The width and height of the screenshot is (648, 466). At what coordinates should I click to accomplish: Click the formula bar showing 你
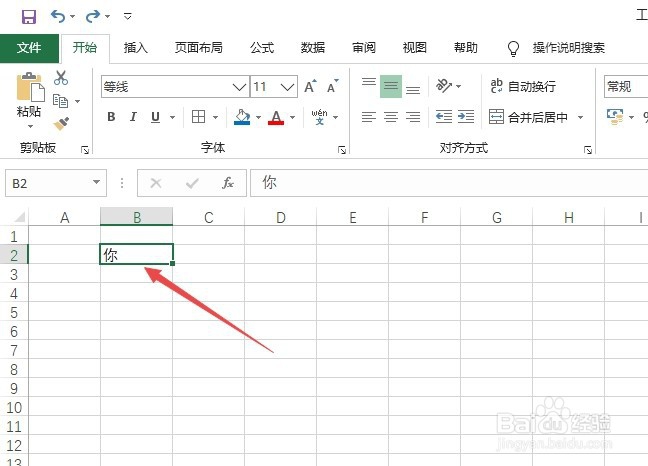(x=449, y=183)
